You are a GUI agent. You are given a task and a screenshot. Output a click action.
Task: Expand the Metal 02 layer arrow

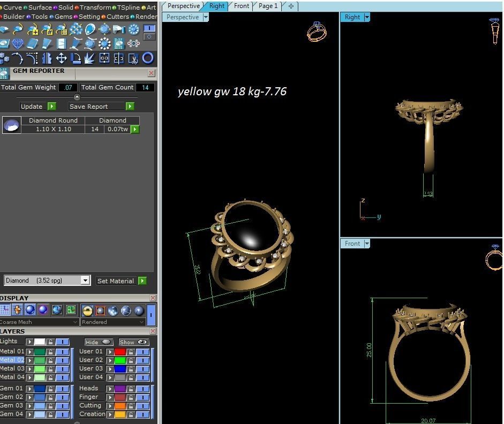point(29,360)
